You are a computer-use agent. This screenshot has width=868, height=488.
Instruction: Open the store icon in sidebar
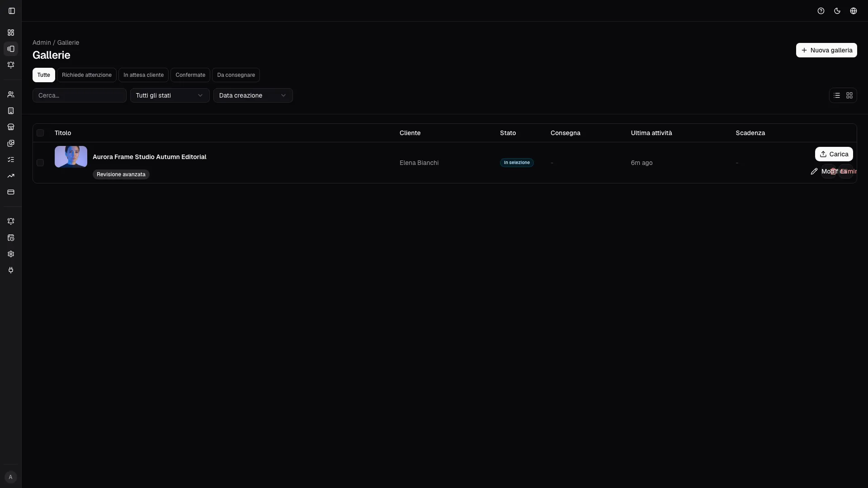11,127
